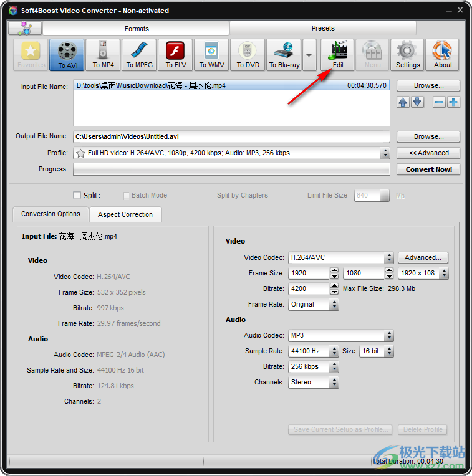Browse for an input file
The height and width of the screenshot is (476, 472).
pos(428,86)
